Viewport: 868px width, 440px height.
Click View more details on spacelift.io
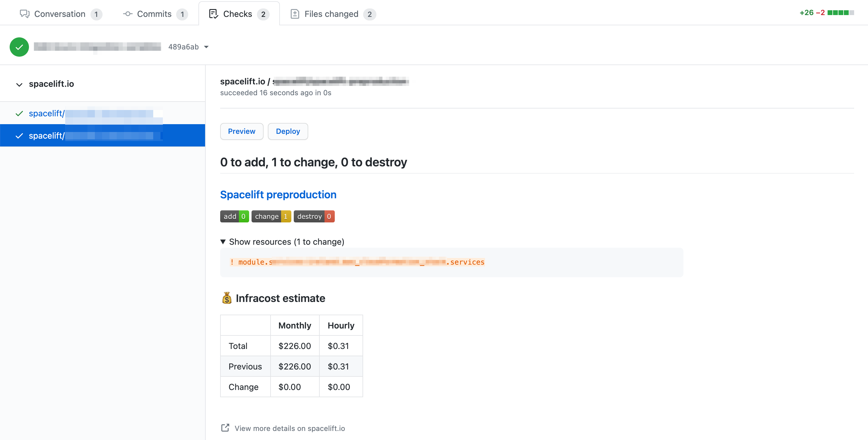(290, 428)
